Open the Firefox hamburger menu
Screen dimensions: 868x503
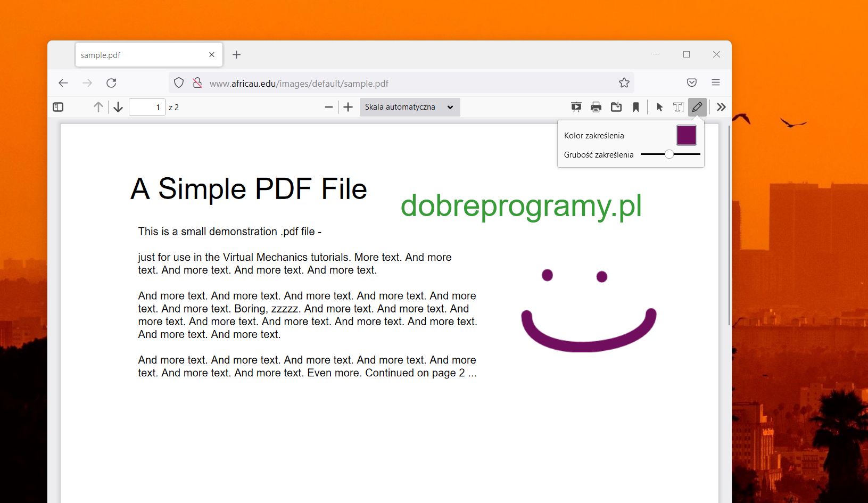point(716,83)
